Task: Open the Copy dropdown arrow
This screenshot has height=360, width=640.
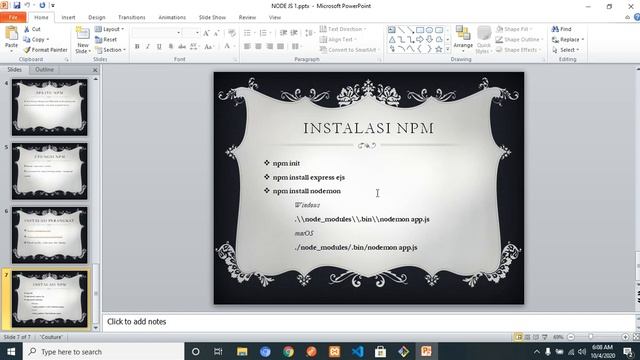Action: click(x=48, y=40)
